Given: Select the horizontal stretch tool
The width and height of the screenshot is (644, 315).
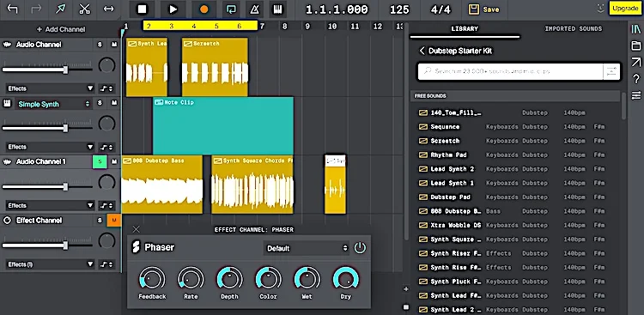Looking at the screenshot, I should (108, 9).
